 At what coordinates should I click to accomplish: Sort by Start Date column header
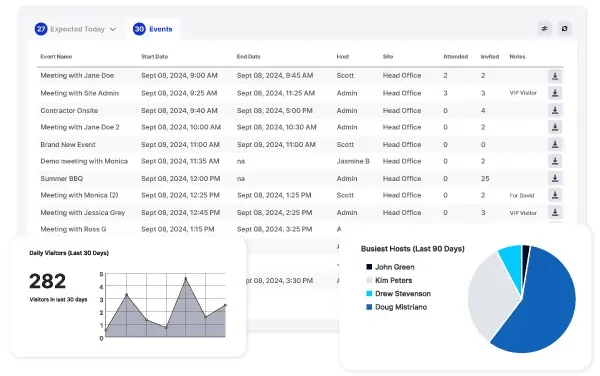tap(155, 57)
